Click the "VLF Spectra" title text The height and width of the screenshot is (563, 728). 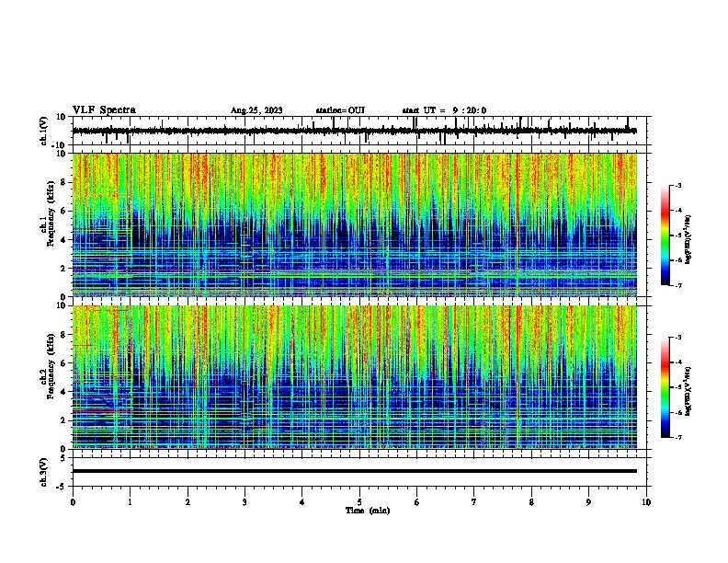coord(104,110)
